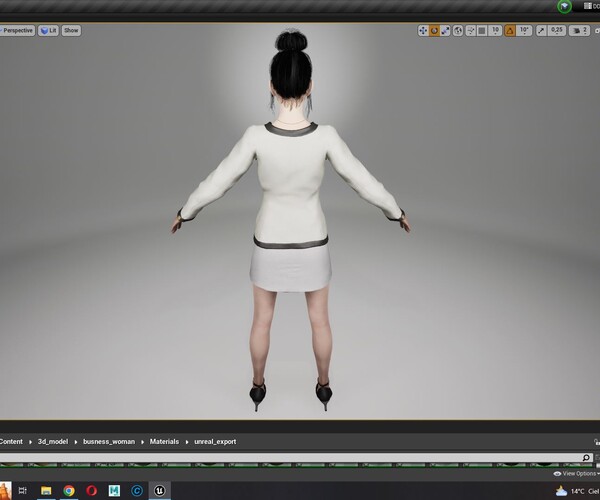Expand arrow between Content and 3d_model

coord(30,442)
